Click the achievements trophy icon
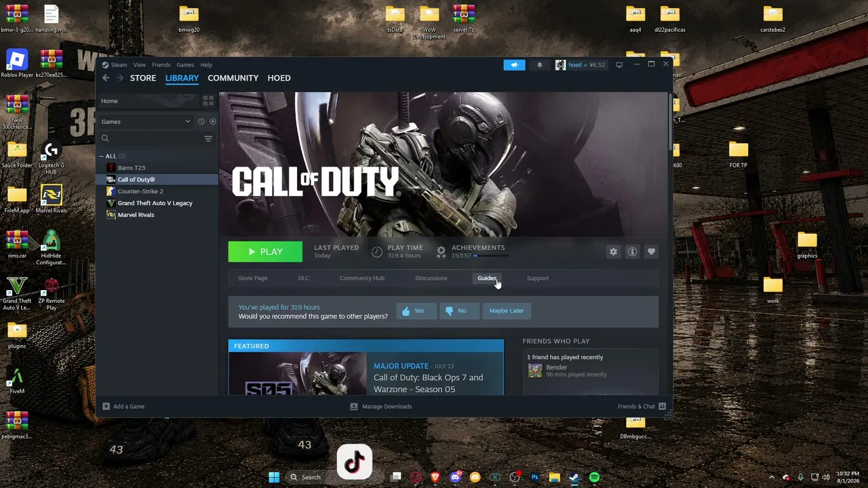The height and width of the screenshot is (488, 868). click(x=441, y=251)
